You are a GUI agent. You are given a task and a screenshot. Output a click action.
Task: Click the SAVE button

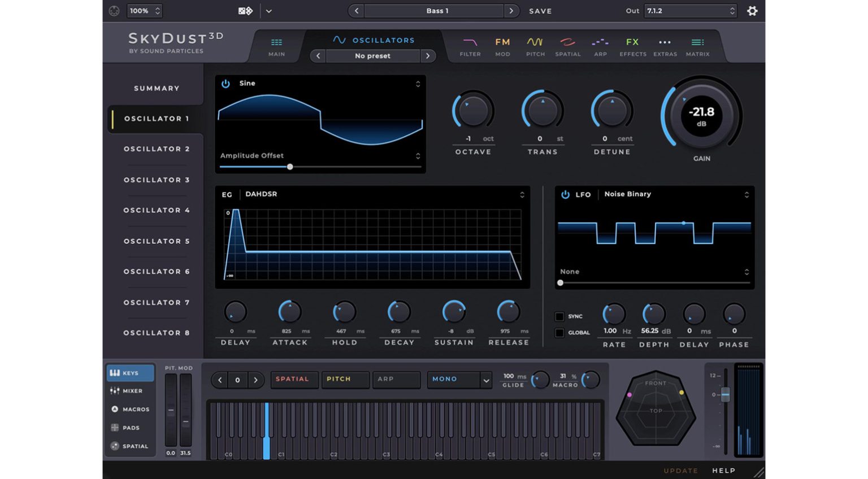[x=540, y=11]
